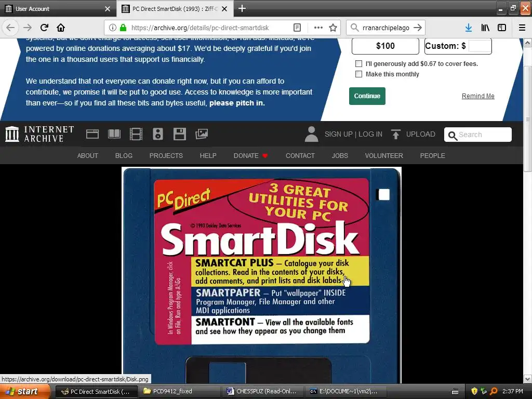Switch to the E:\DOCUME~1 command prompt in taskbar
This screenshot has height=399, width=532.
coord(346,392)
